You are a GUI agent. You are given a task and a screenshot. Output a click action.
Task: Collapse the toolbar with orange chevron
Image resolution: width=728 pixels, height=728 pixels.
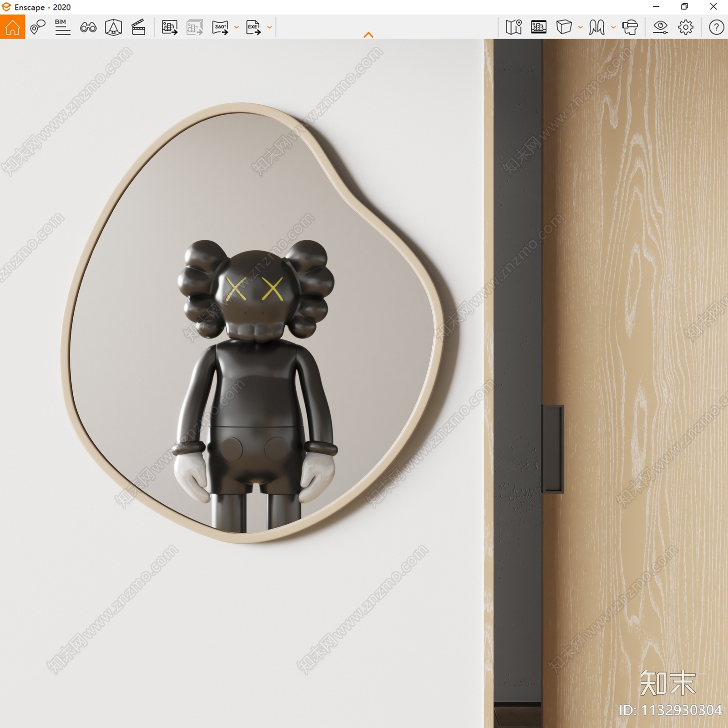369,35
